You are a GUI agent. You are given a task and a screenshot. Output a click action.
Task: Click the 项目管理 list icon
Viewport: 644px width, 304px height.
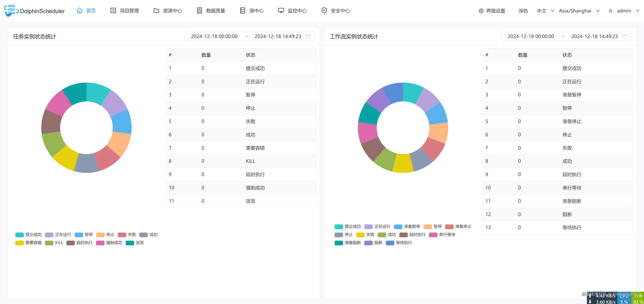[x=113, y=10]
